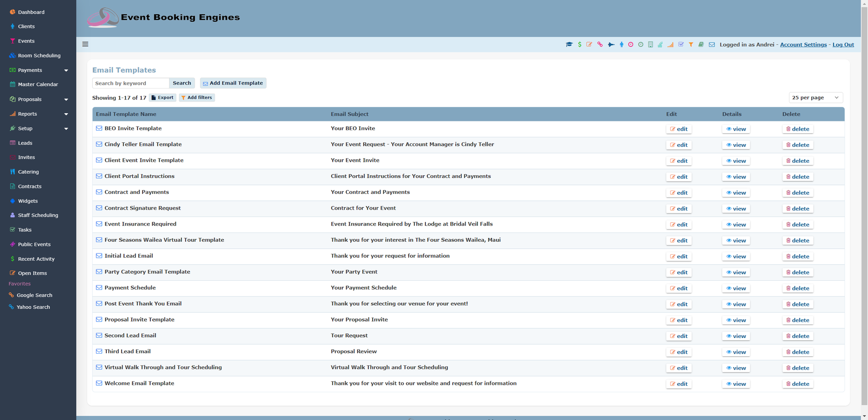Image resolution: width=868 pixels, height=420 pixels.
Task: Open the Google Search favorite
Action: (30, 295)
